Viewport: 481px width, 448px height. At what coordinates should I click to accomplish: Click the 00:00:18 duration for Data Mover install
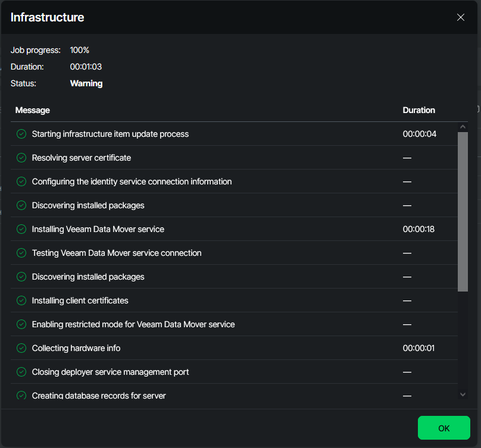tap(418, 229)
